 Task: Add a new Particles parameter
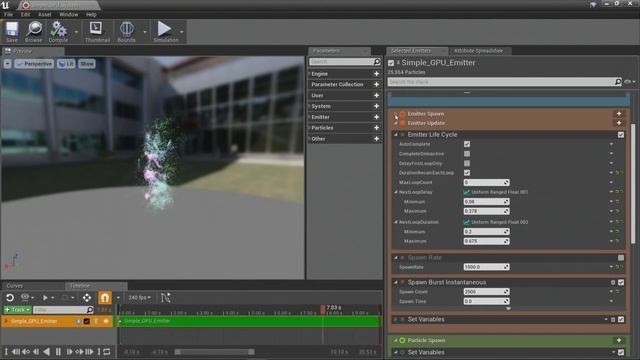coord(376,128)
